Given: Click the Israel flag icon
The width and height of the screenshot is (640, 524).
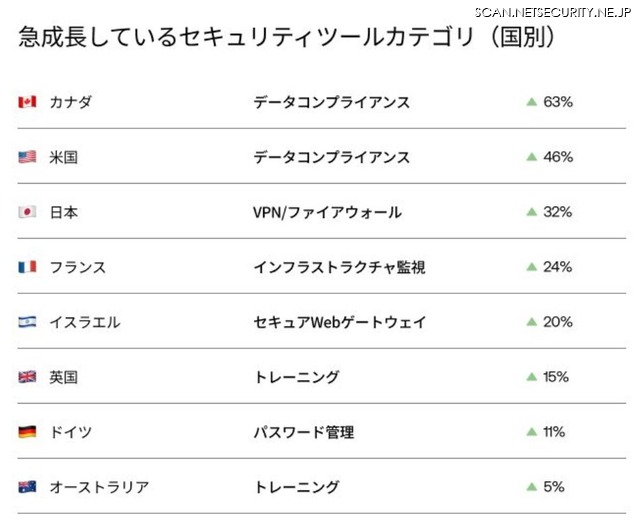Looking at the screenshot, I should click(27, 322).
